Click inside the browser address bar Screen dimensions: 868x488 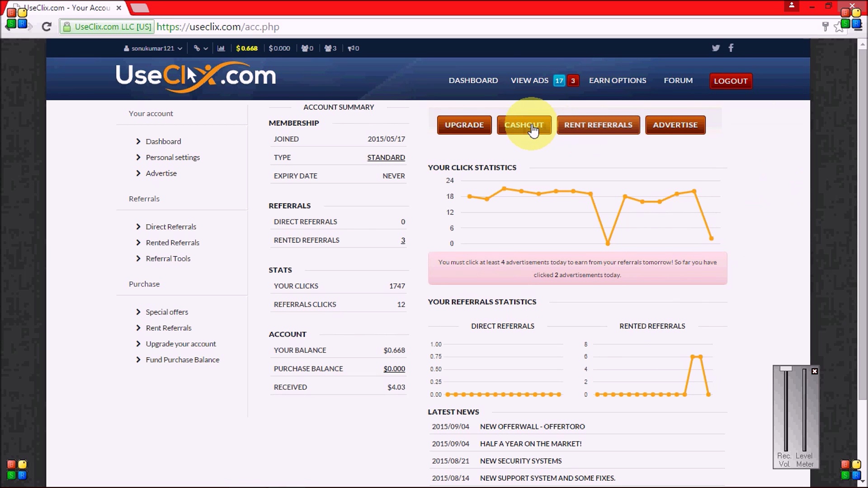(x=316, y=27)
